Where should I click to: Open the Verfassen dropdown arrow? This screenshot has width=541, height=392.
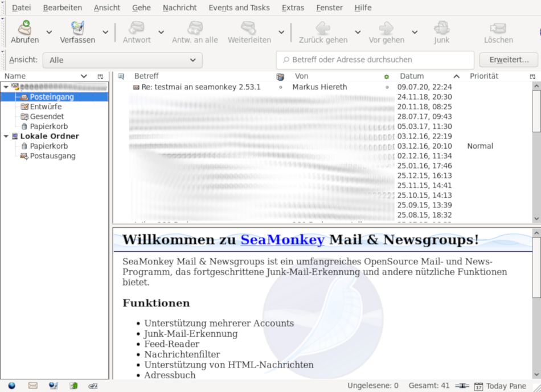105,32
